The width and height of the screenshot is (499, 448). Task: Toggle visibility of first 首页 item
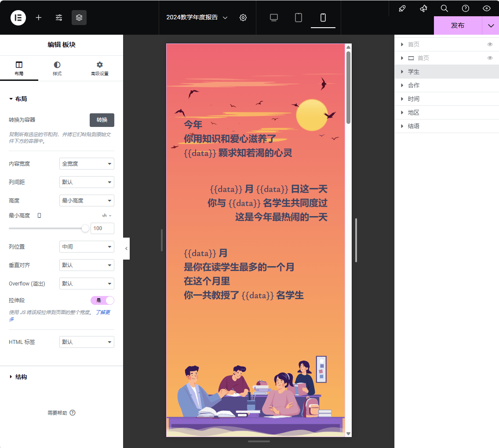(490, 44)
